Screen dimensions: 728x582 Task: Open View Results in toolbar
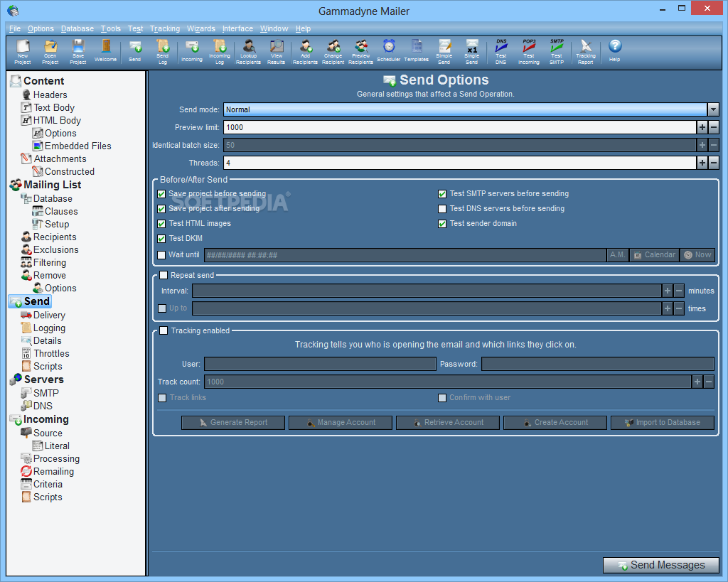(277, 52)
